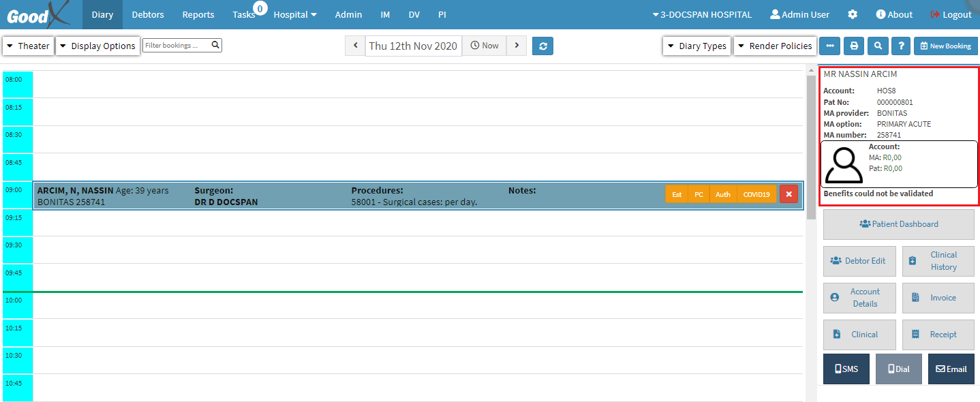Screen dimensions: 980x402
Task: Email the patient
Action: (x=951, y=369)
